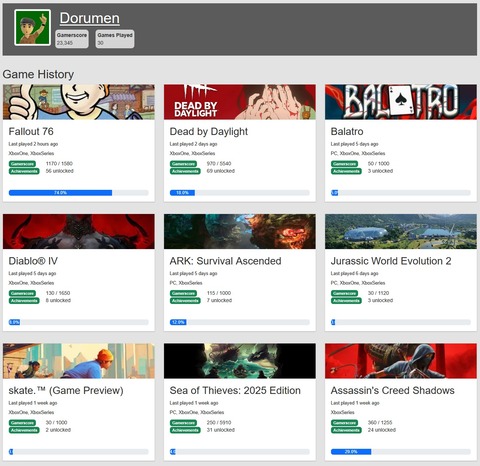Click the '130 / 1650' gamerscore value
The image size is (480, 466).
(58, 293)
